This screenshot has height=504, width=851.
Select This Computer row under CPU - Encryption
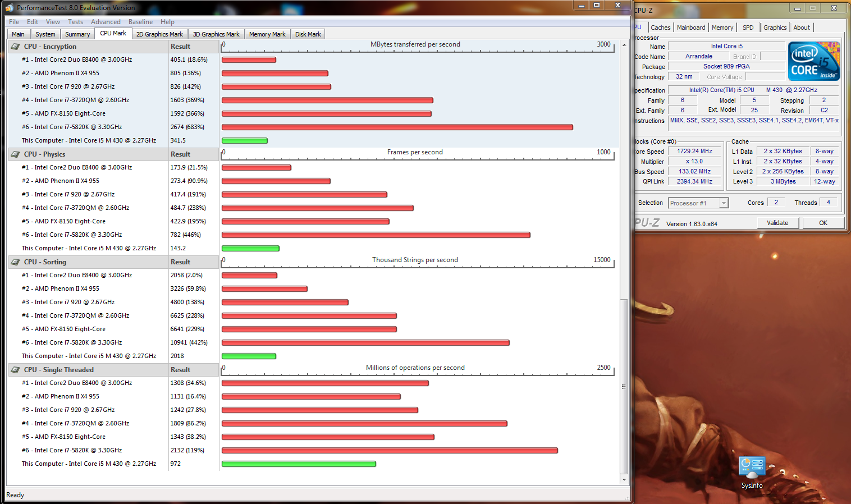point(113,140)
